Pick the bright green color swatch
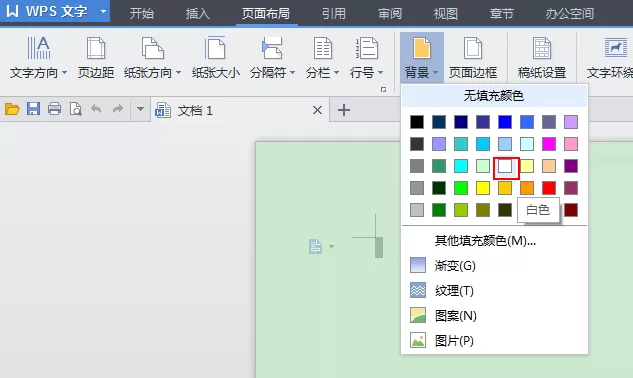 coord(461,188)
